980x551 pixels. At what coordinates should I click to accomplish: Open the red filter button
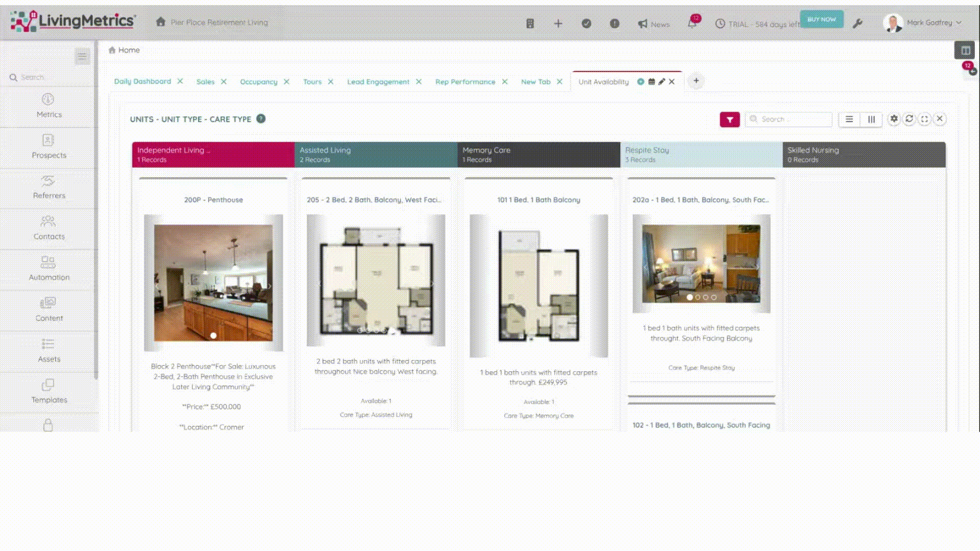click(729, 119)
